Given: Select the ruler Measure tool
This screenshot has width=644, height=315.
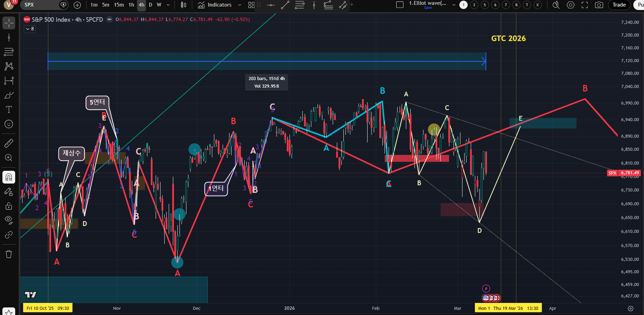Looking at the screenshot, I should [x=9, y=143].
